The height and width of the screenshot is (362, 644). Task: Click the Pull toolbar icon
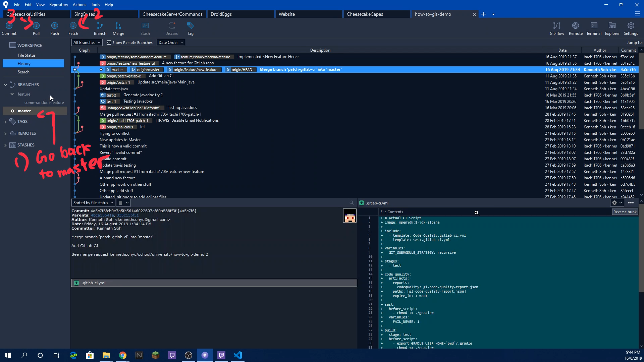[36, 28]
